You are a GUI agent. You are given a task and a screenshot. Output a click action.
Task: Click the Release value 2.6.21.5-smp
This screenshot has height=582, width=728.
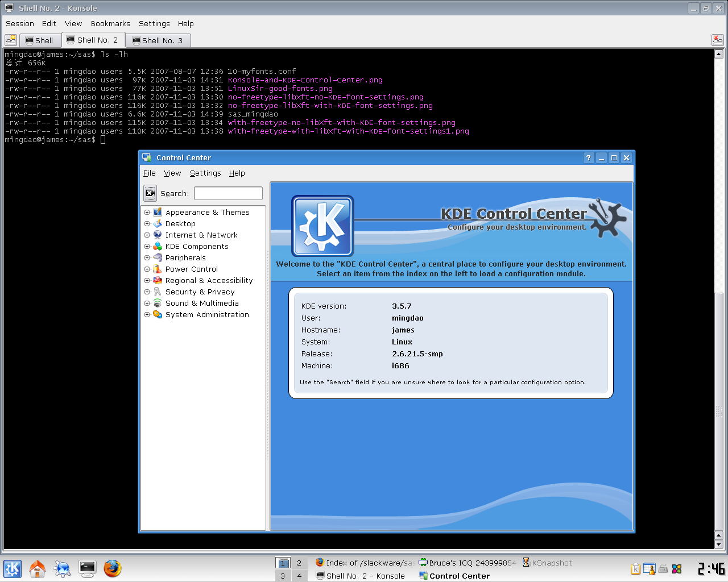417,354
